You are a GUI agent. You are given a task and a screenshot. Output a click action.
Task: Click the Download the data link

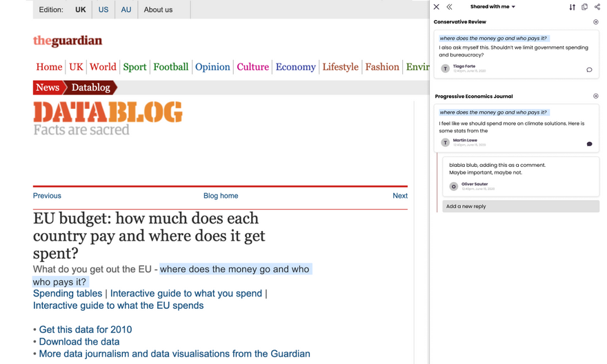[79, 342]
